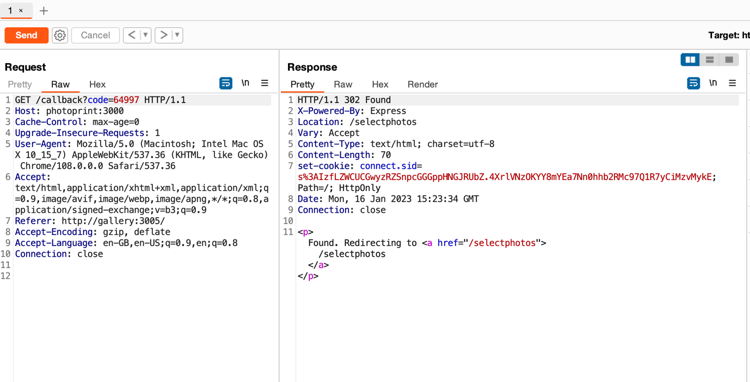This screenshot has width=750, height=382.
Task: Select top-bottom split layout icon
Action: 710,60
